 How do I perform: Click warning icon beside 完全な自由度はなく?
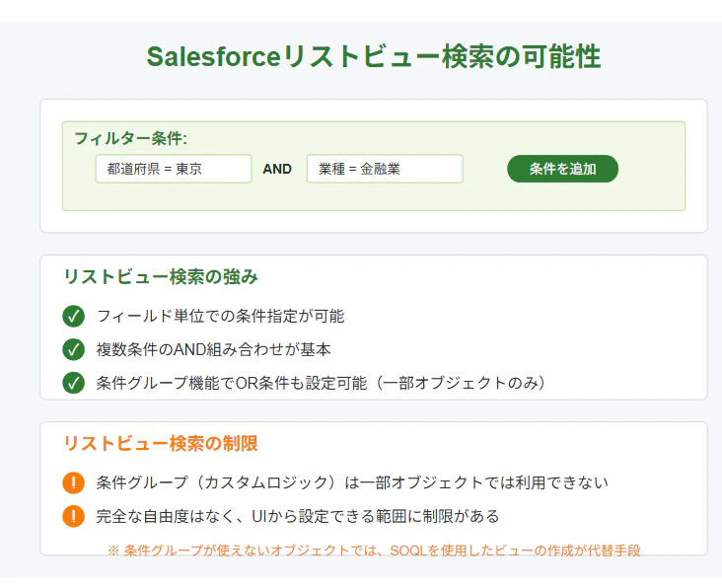click(x=73, y=516)
